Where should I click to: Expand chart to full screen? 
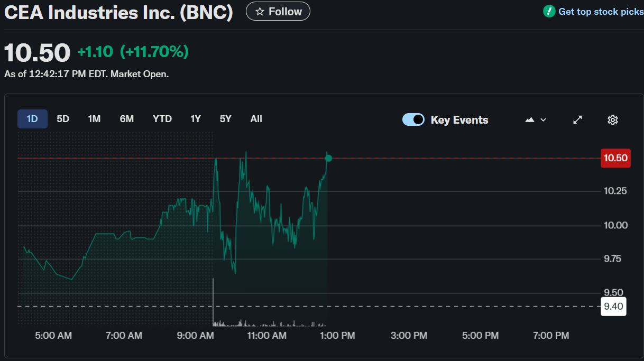(578, 120)
